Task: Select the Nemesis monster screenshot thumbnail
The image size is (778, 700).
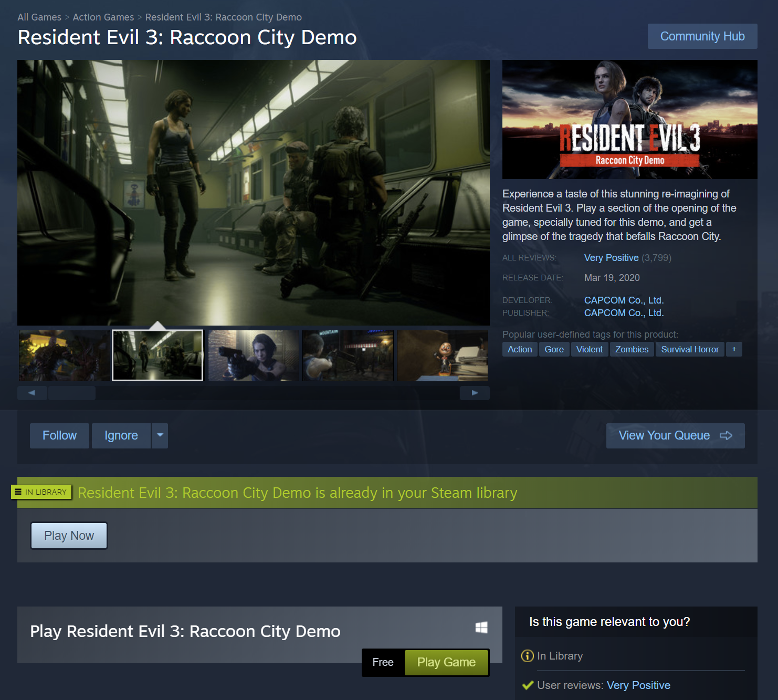Action: 64,356
